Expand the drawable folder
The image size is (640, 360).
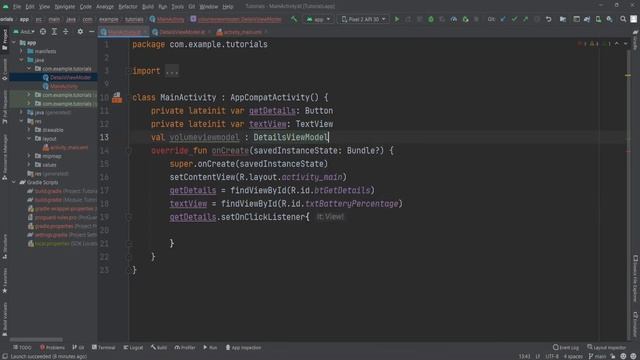tap(29, 130)
